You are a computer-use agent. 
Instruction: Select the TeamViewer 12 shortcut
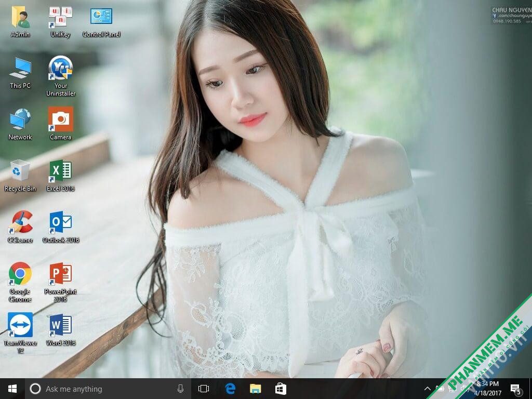[20, 333]
